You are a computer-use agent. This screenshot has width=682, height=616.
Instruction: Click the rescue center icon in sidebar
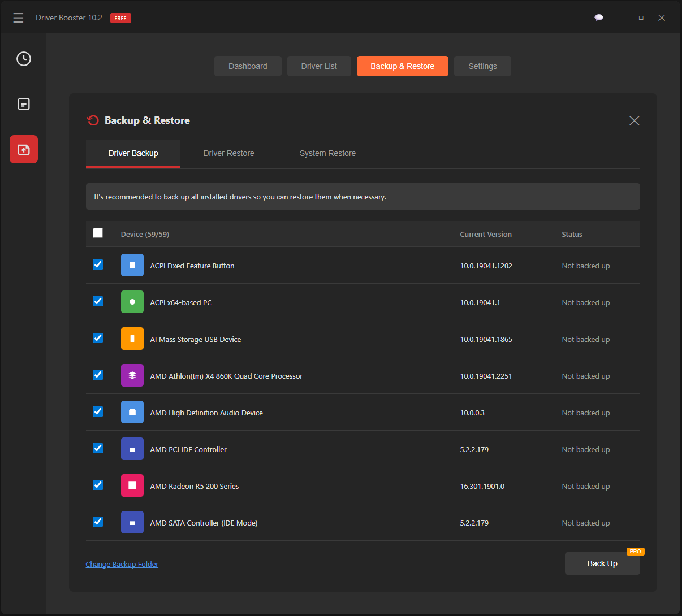(x=23, y=104)
